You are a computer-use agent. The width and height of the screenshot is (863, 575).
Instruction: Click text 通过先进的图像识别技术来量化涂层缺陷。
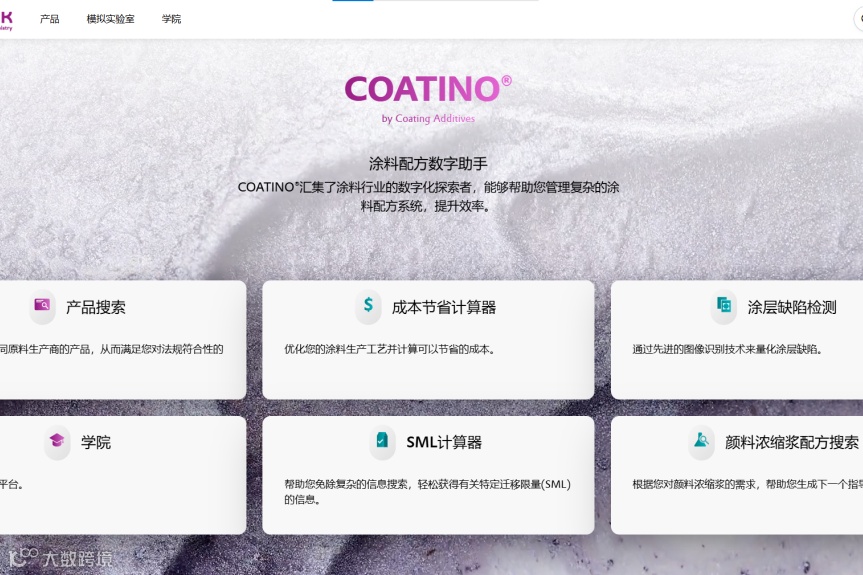(727, 349)
